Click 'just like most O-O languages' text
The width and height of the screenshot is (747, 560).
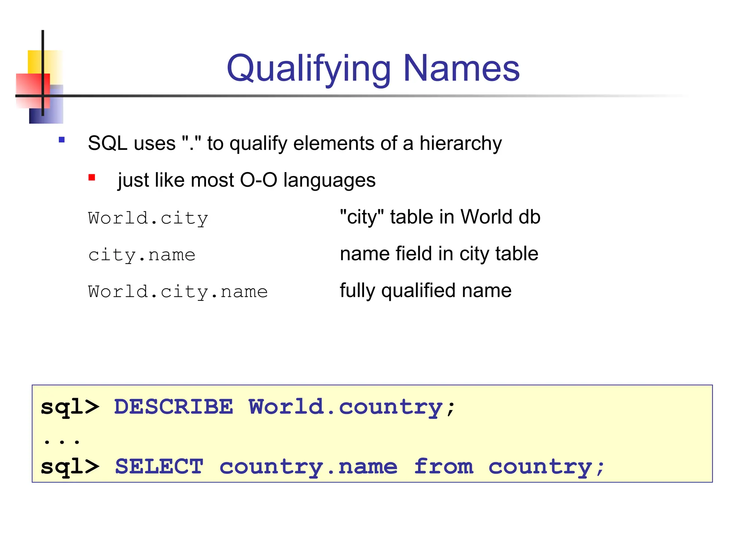pos(246,180)
